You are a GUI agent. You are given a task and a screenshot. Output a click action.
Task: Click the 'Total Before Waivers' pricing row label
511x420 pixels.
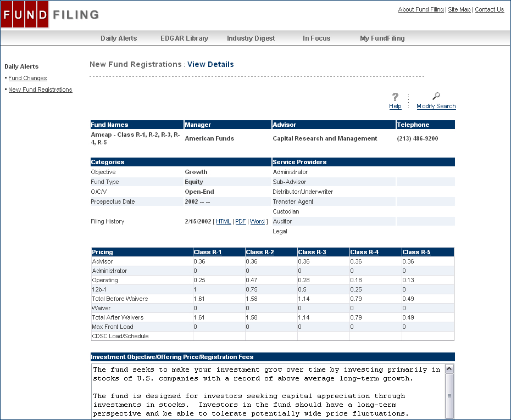click(120, 299)
